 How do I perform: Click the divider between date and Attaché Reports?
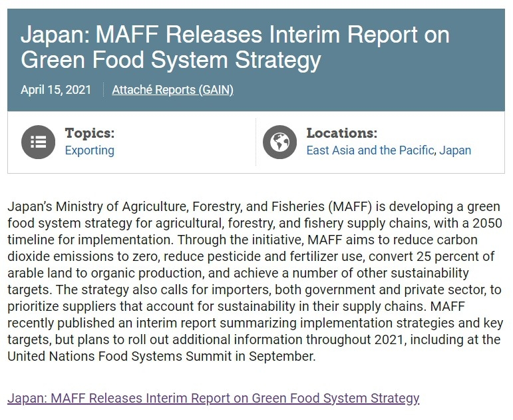pyautogui.click(x=104, y=90)
